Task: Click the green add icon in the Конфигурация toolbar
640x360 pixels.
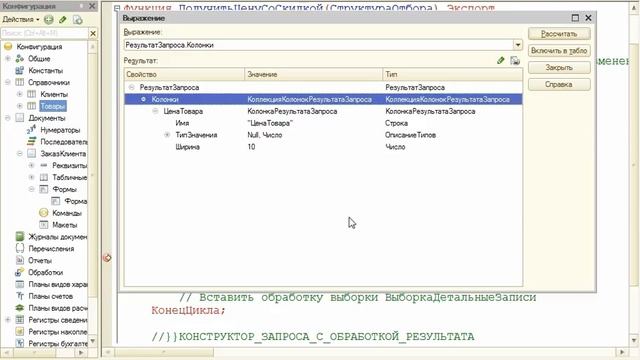Action: coord(49,19)
